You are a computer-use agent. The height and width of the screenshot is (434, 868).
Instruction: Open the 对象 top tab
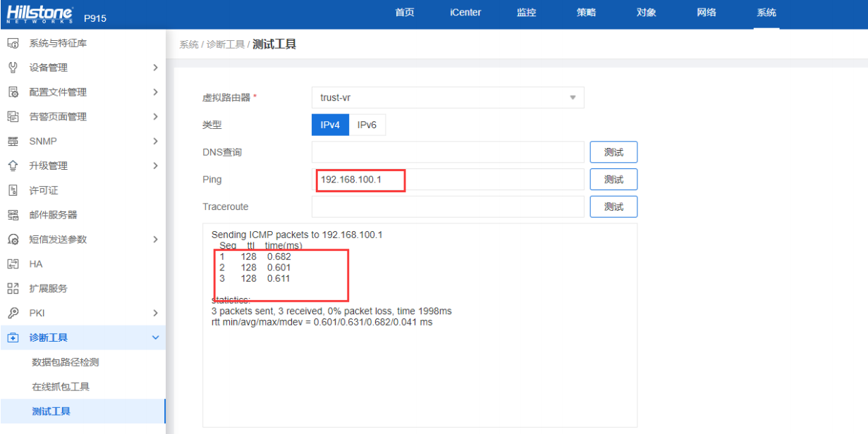tap(646, 13)
